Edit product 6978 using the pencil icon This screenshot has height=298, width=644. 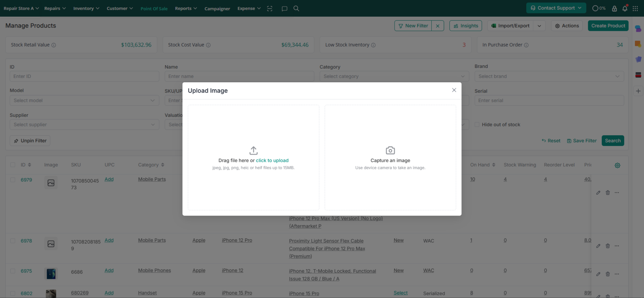point(599,246)
